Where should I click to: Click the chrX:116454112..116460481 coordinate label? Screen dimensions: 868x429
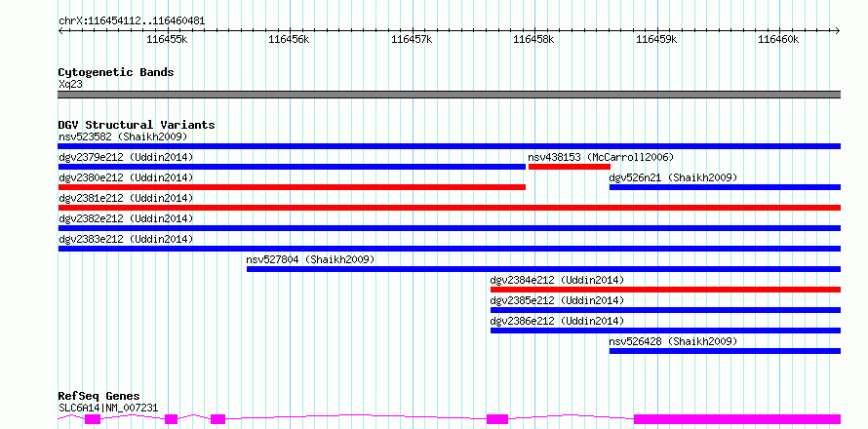(132, 21)
